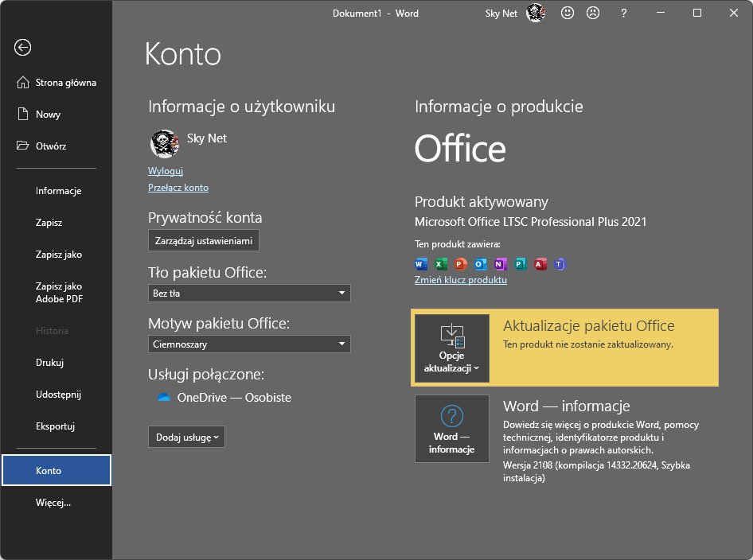Click the Sky Net avatar in title bar
This screenshot has width=753, height=560.
point(536,13)
